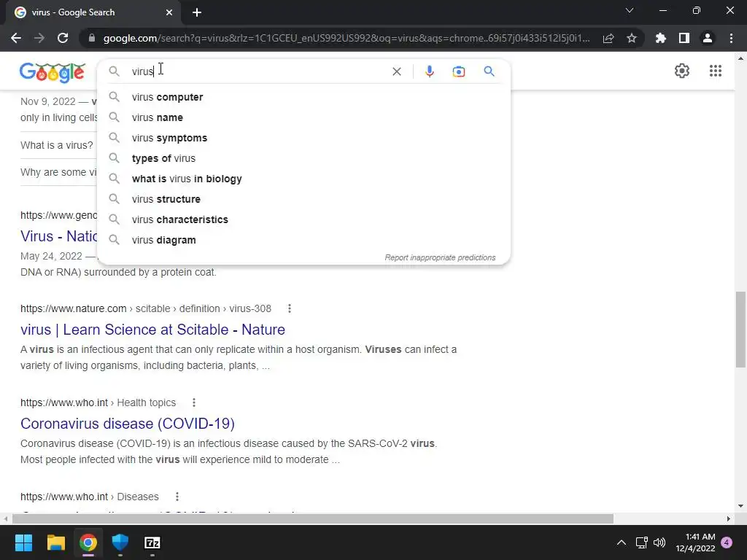Reload the page
The image size is (747, 560).
coord(63,38)
